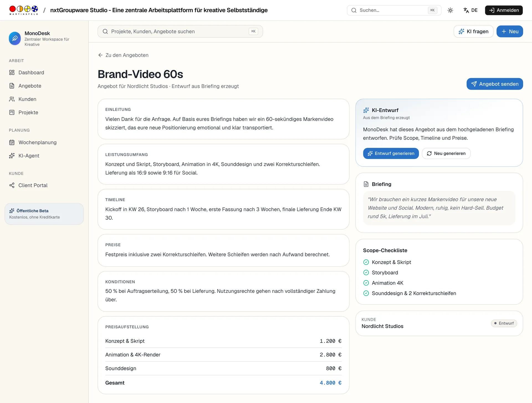This screenshot has height=403, width=532.
Task: Click the plus icon in the Neu button
Action: tap(504, 31)
